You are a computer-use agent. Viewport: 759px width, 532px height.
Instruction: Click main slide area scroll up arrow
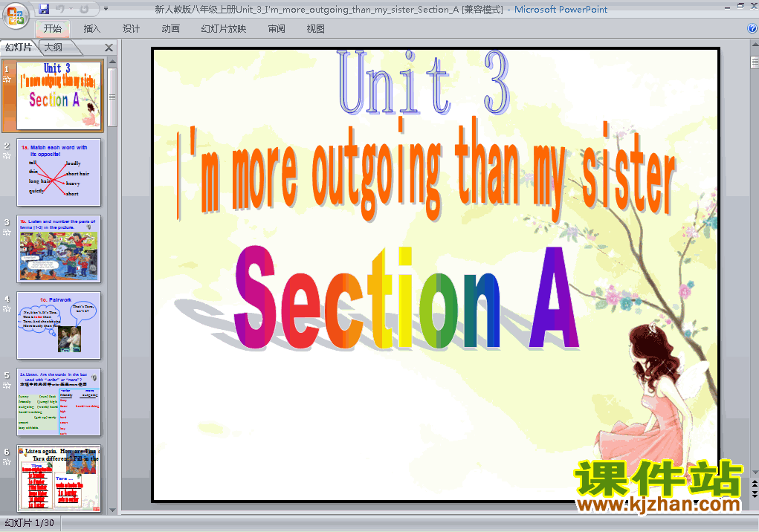755,45
